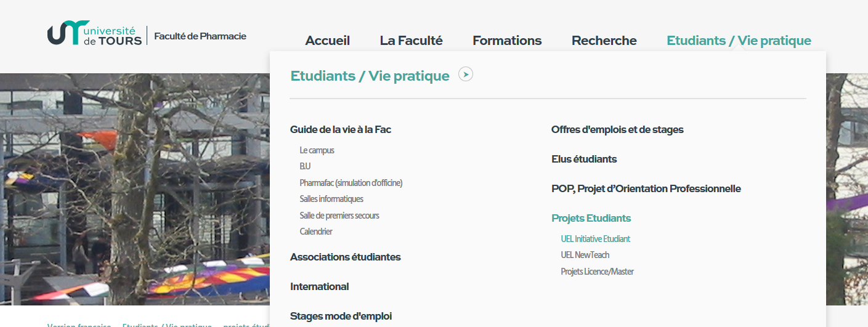Open Offres d'emplois et de stages
Image resolution: width=868 pixels, height=327 pixels.
point(617,129)
